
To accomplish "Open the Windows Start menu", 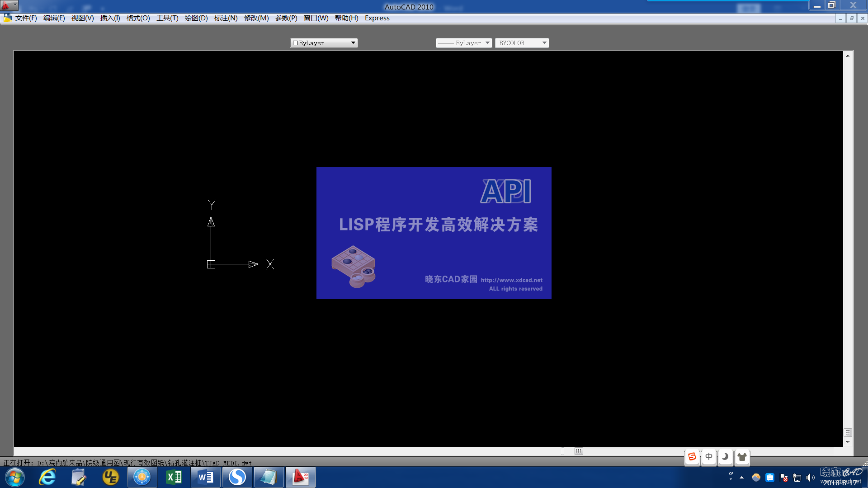I will click(15, 477).
